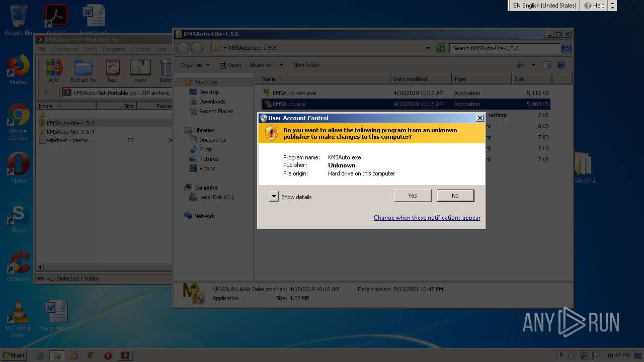Click Explorer refresh button beside address bar

pyautogui.click(x=441, y=48)
